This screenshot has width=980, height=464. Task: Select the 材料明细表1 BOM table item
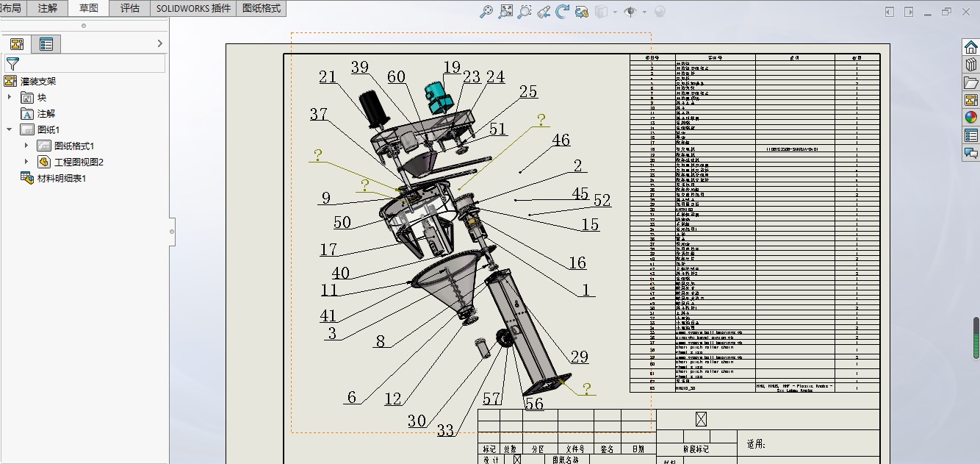[54, 179]
